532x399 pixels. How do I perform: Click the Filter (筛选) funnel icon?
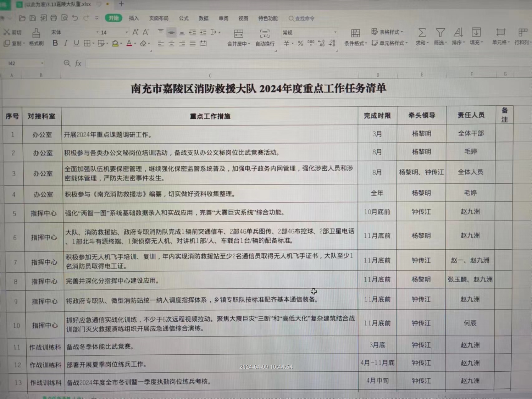(440, 33)
